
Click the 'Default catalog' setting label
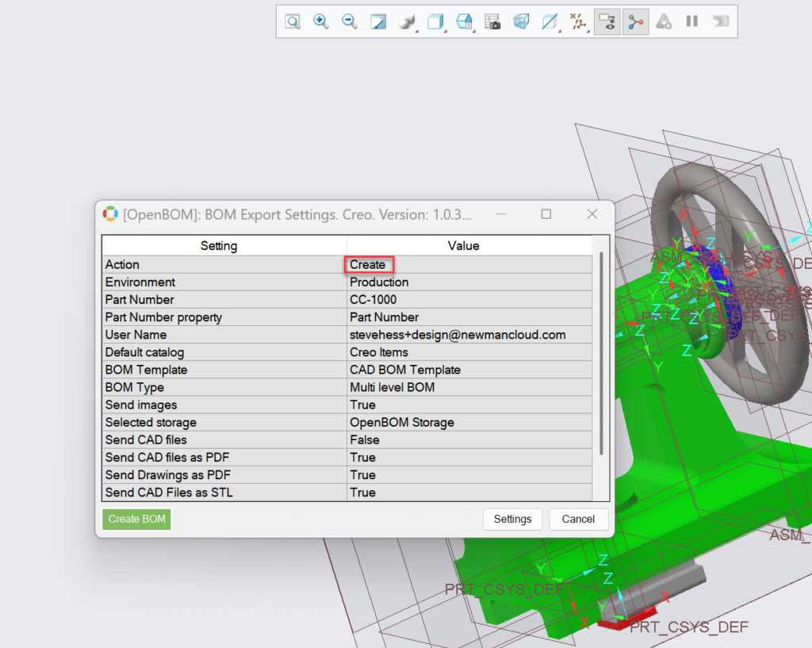(x=144, y=353)
